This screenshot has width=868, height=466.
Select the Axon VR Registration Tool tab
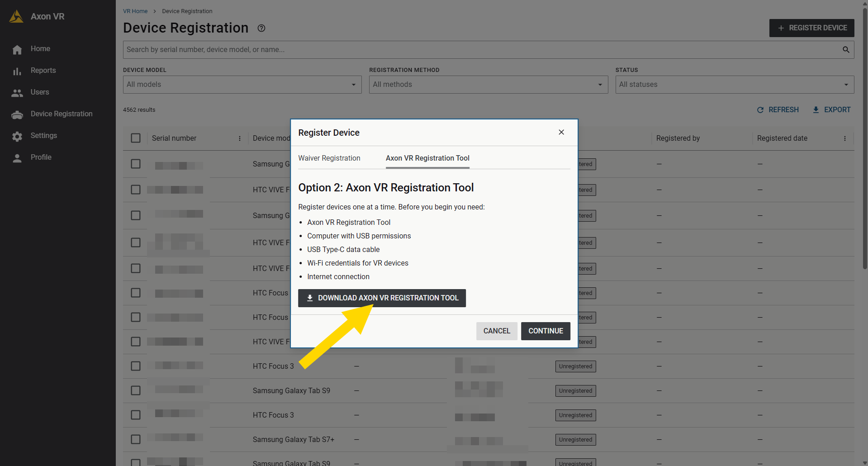(427, 158)
